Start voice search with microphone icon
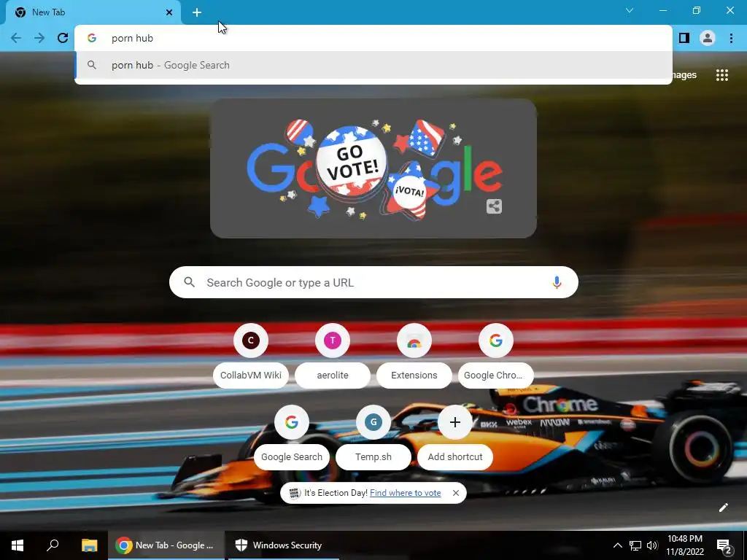Viewport: 747px width, 560px height. click(557, 282)
